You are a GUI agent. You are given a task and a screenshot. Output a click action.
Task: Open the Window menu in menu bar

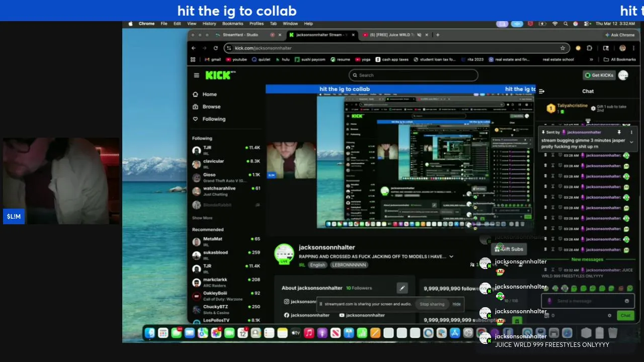[290, 24]
